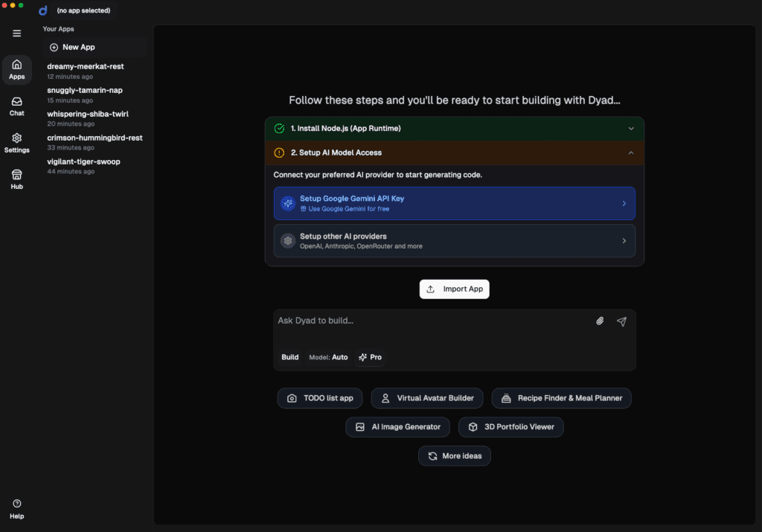Open the Hub section in sidebar
Image resolution: width=762 pixels, height=532 pixels.
coord(16,180)
